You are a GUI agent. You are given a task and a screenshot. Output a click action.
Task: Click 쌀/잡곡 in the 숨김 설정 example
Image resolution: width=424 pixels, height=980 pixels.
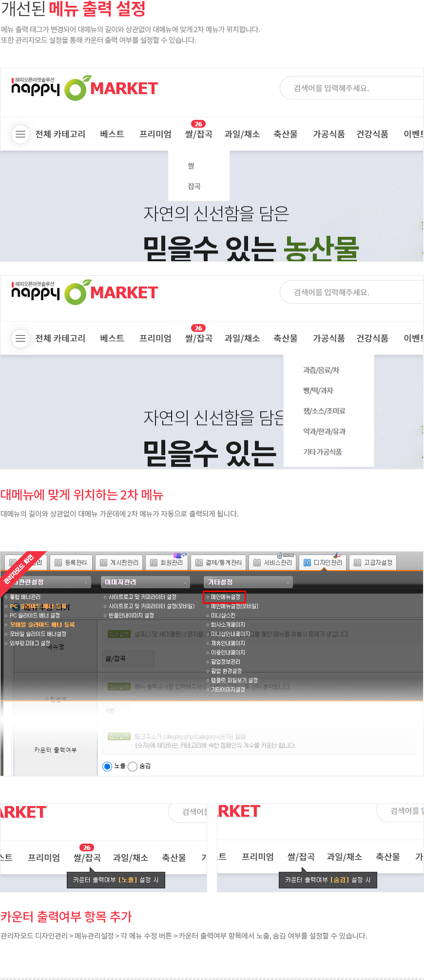(301, 857)
